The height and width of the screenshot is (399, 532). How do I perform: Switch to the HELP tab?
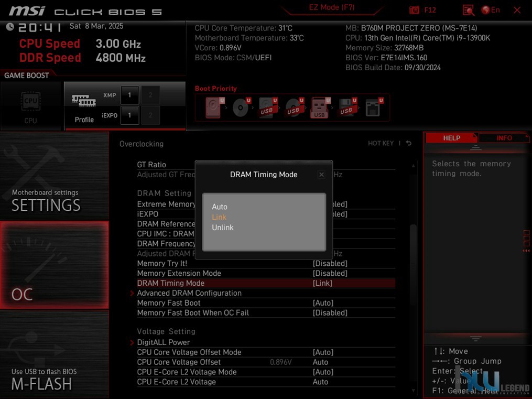pos(452,138)
